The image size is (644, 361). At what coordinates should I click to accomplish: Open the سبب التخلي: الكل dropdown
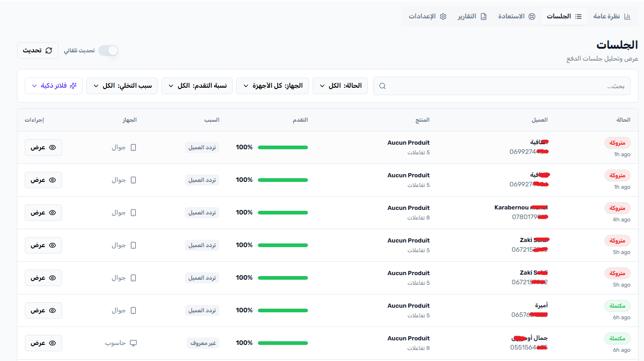pos(122,86)
